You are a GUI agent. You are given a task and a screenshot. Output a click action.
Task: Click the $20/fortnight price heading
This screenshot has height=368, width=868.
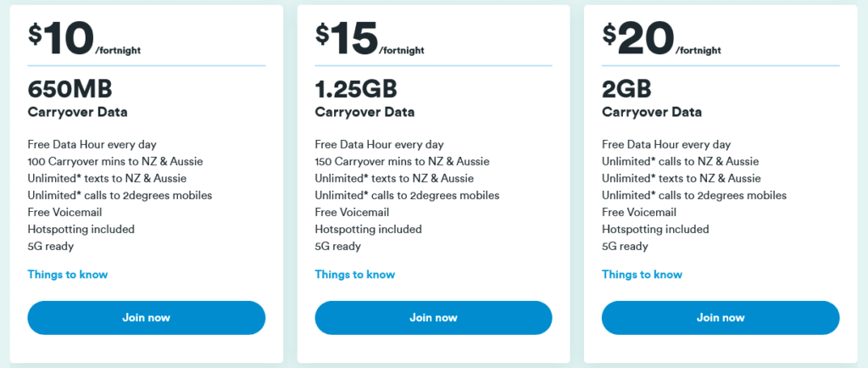[659, 36]
